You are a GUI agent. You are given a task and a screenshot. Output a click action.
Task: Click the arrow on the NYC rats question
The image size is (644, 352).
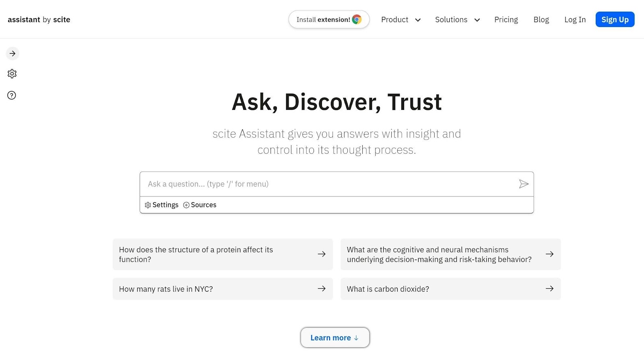point(322,288)
